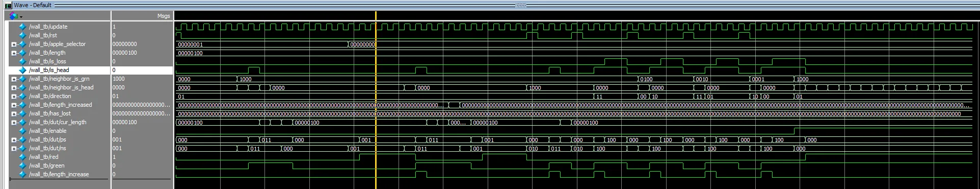Expand the /wall_tb/apple_selector bus
This screenshot has width=980, height=189.
14,44
